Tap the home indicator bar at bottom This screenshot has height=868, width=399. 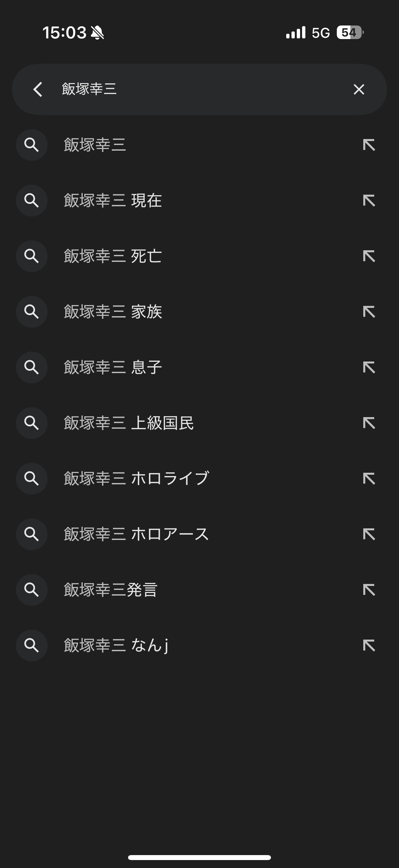click(x=199, y=857)
